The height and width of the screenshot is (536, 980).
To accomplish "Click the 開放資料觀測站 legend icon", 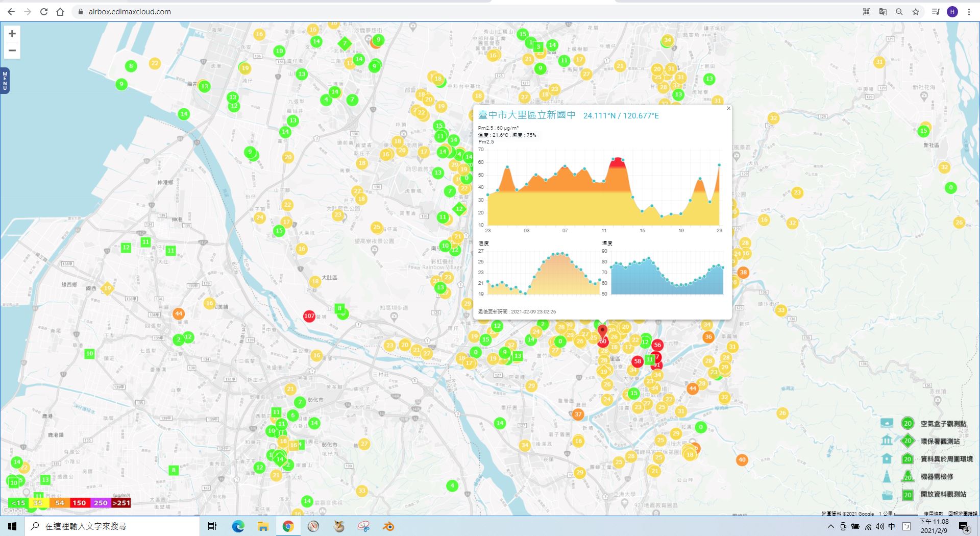I will pos(887,495).
